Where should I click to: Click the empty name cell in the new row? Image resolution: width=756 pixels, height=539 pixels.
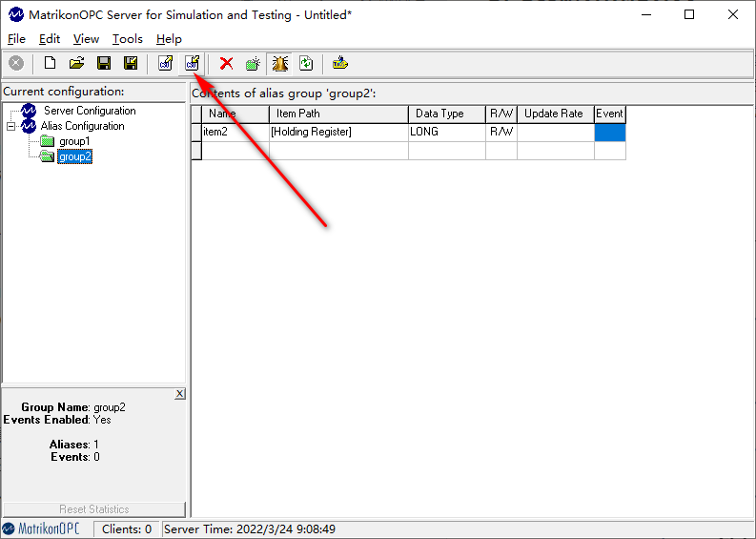[235, 151]
